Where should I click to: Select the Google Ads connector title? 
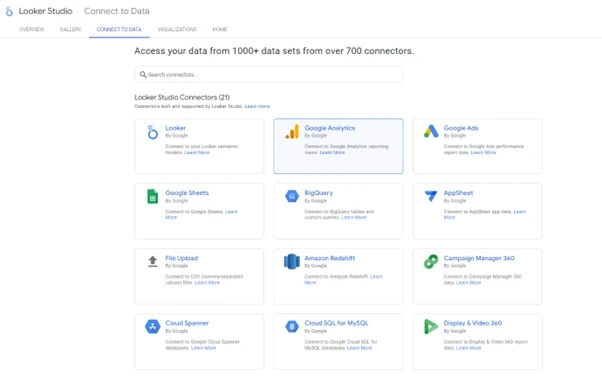click(x=461, y=128)
